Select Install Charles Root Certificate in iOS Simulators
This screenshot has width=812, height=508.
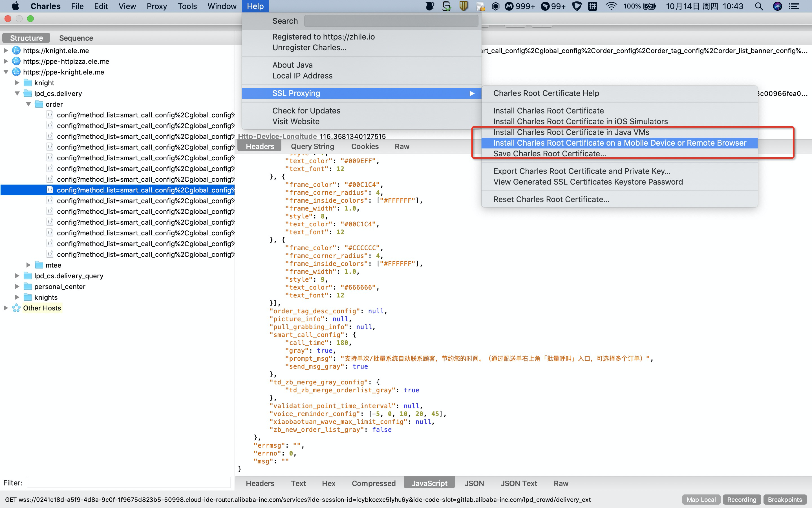pos(619,121)
